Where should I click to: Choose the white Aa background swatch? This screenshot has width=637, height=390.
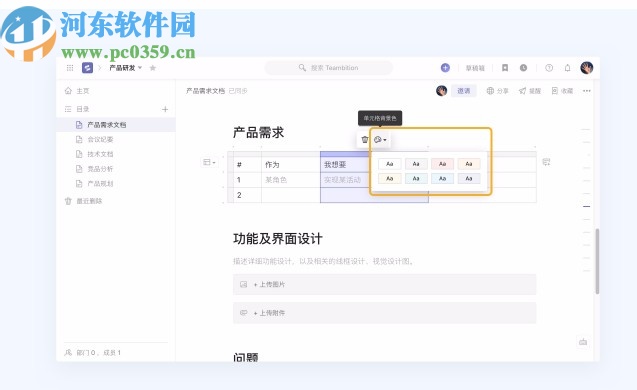pos(390,164)
